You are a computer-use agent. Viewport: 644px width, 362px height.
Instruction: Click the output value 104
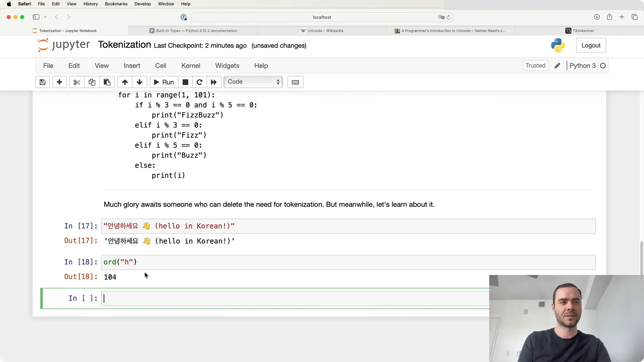point(110,277)
